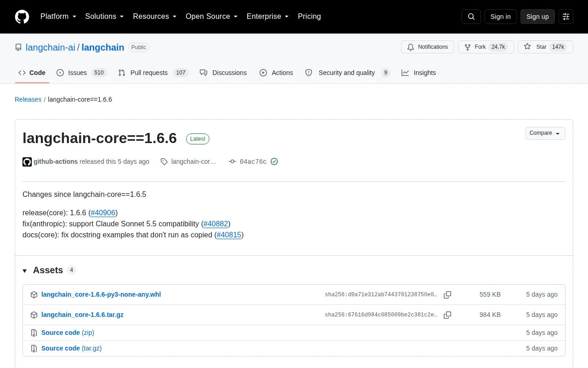
Task: Open the Actions tab
Action: [x=276, y=73]
